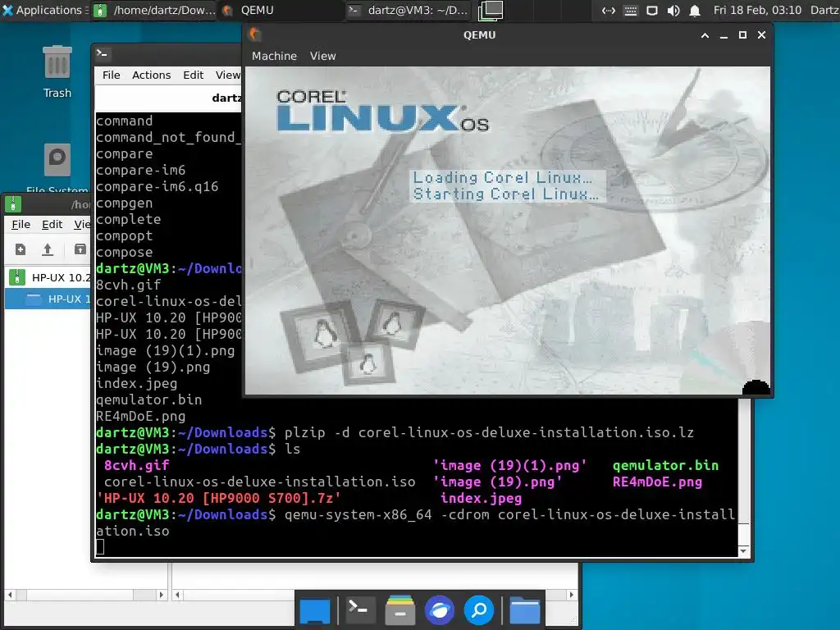Switch to the QEMU taskbar entry

(x=281, y=10)
